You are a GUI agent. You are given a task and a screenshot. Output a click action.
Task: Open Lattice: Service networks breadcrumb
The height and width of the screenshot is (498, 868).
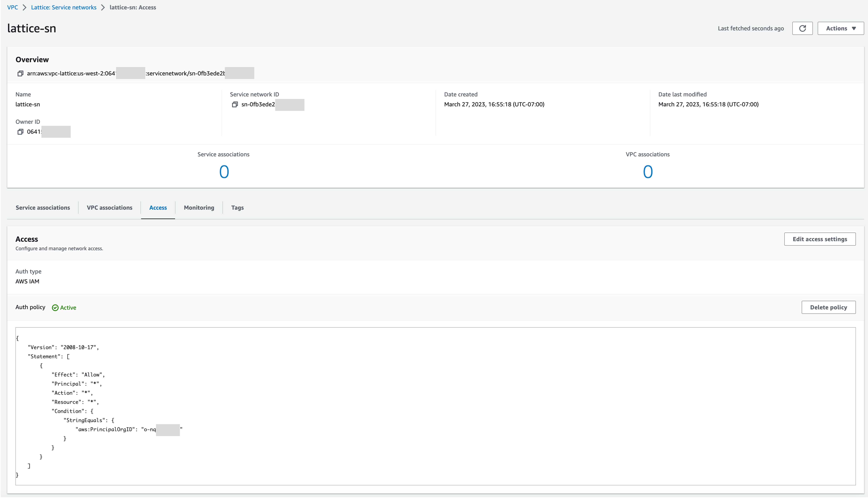tap(64, 7)
